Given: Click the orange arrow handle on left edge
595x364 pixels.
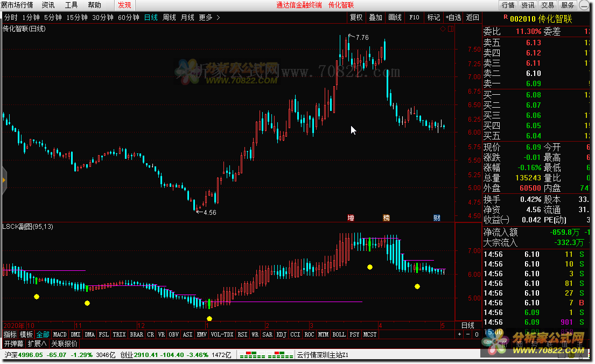Looking at the screenshot, I should pos(4,180).
